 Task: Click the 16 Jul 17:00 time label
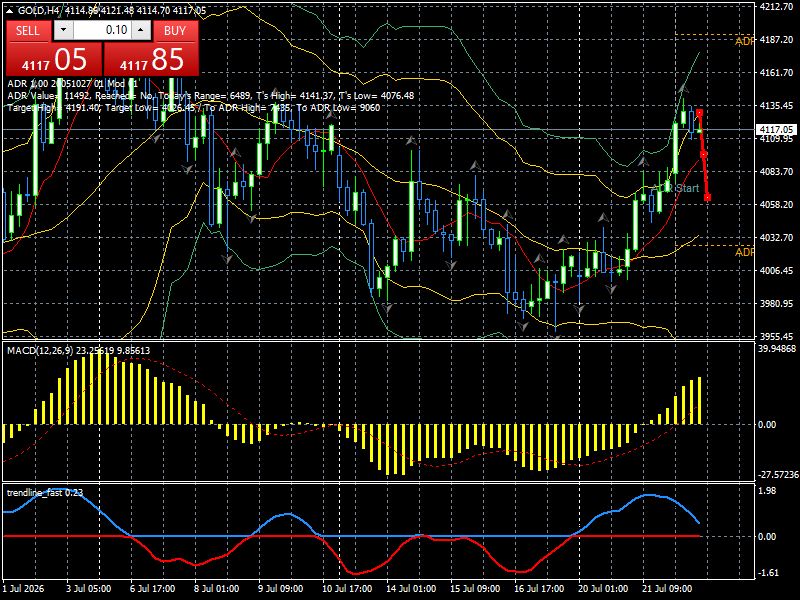coord(539,589)
